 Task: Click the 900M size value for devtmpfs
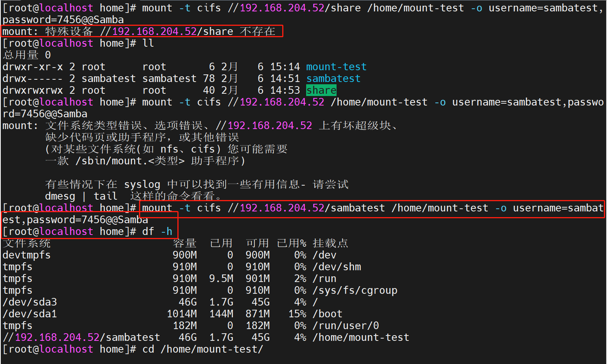point(185,255)
